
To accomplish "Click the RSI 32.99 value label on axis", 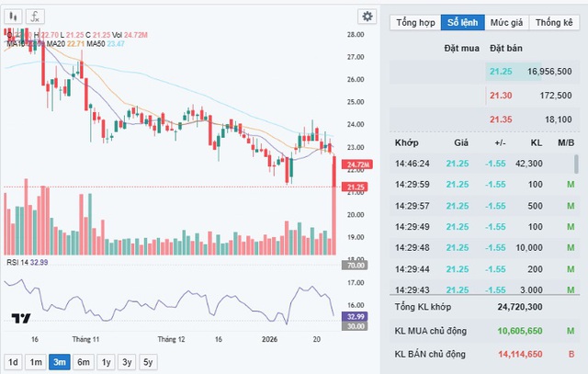I will 355,316.
